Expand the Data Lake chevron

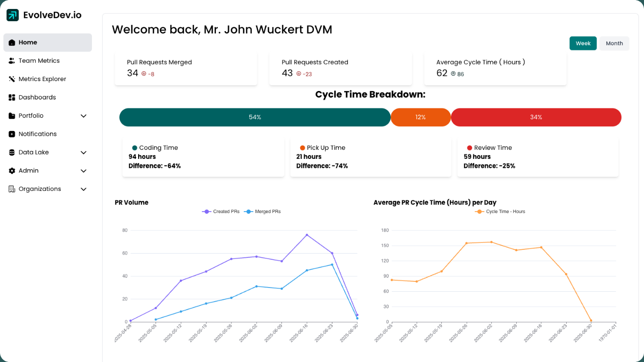83,153
